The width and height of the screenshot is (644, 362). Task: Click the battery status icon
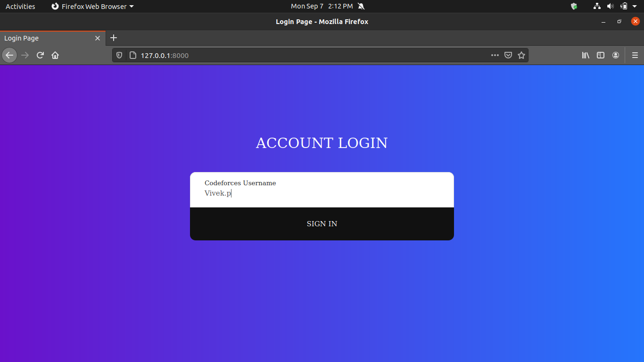624,6
